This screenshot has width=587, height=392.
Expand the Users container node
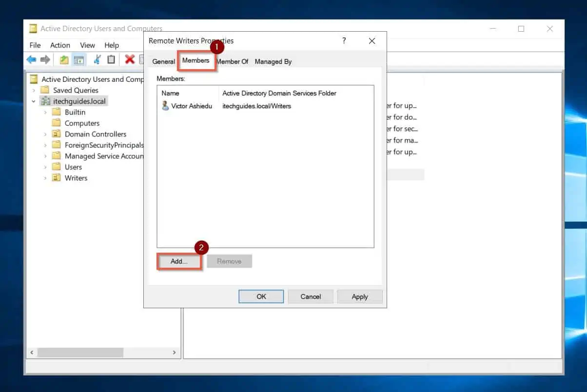pyautogui.click(x=45, y=167)
